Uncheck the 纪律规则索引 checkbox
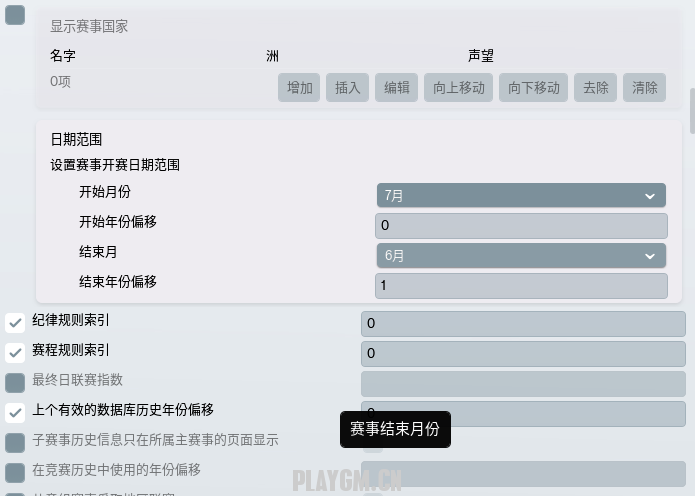The image size is (695, 496). click(15, 323)
